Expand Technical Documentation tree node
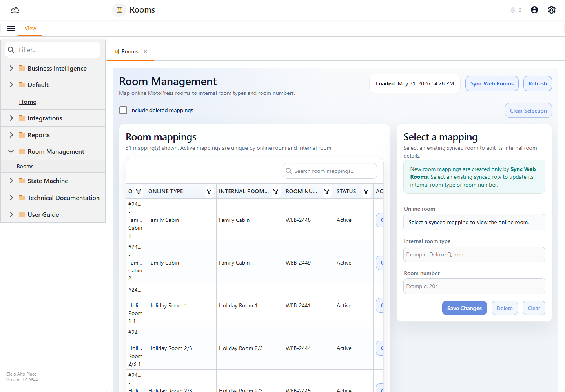 pyautogui.click(x=11, y=198)
